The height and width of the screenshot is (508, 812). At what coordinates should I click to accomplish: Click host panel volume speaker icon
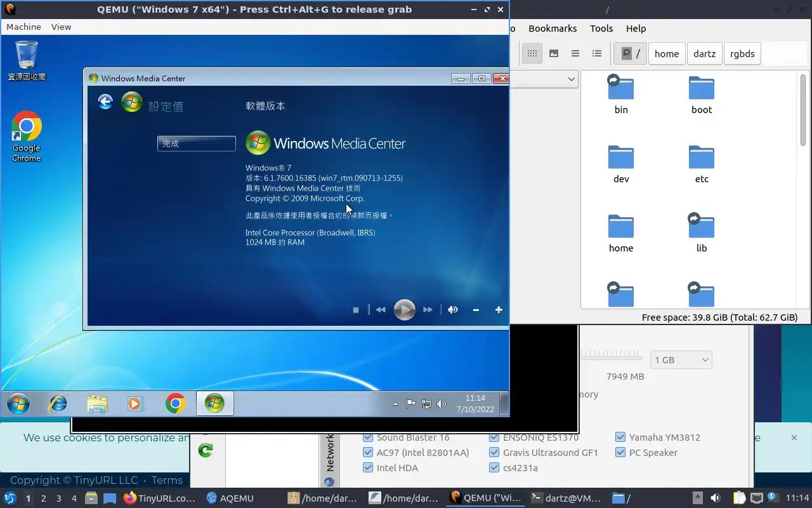click(715, 498)
